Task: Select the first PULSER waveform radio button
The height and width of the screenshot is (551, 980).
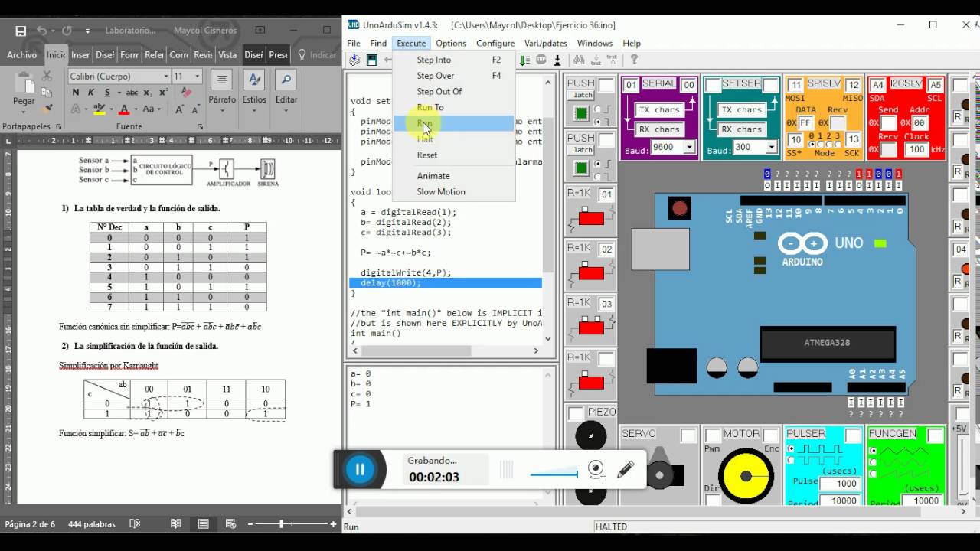Action: tap(792, 448)
